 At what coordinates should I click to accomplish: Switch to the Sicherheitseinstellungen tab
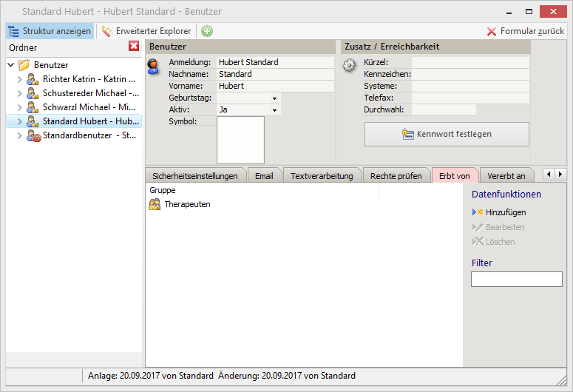(x=194, y=176)
